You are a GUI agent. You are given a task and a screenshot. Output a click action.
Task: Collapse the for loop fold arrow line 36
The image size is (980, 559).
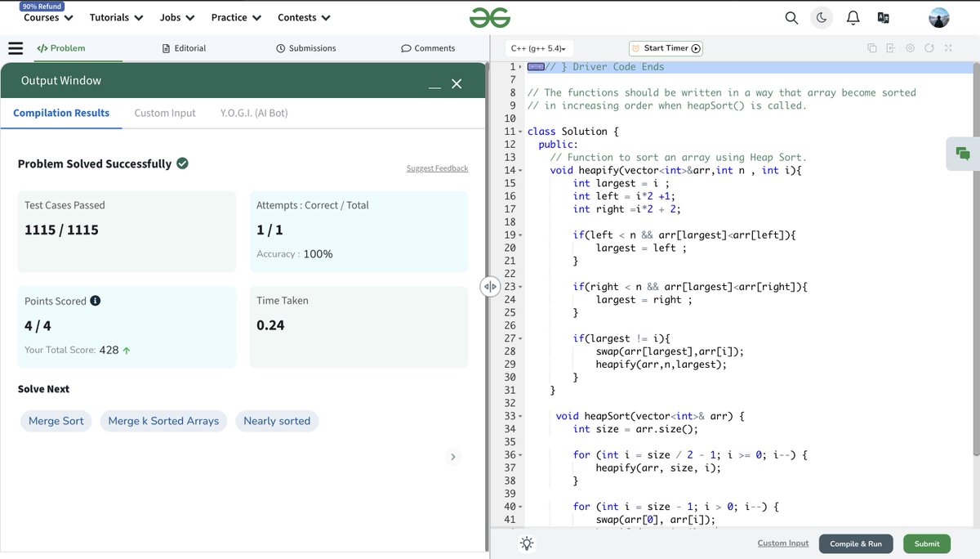520,455
